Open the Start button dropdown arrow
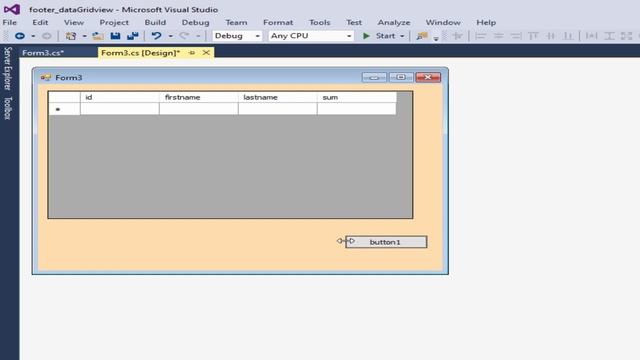 (x=402, y=36)
